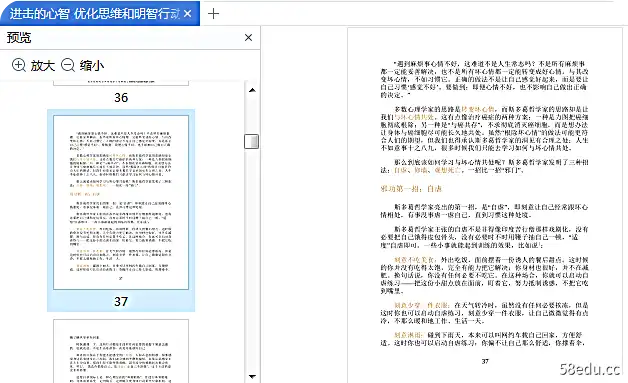Screen dimensions: 628x383
Task: Click the zoom out magnifier icon
Action: click(68, 65)
